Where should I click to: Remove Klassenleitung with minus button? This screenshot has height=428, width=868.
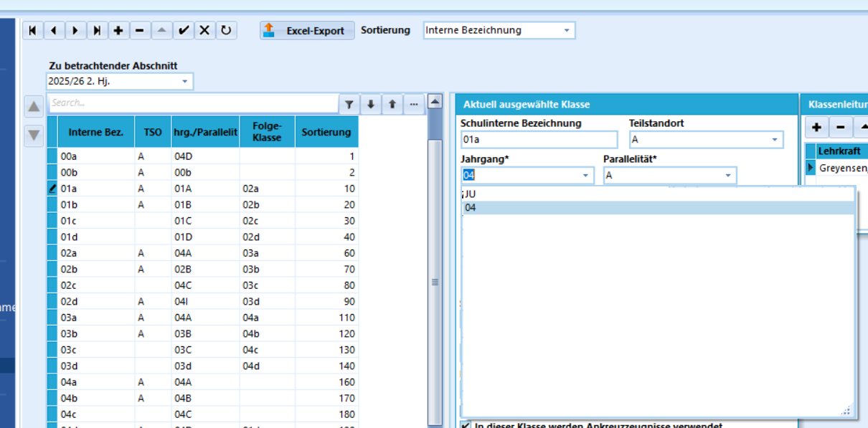(841, 128)
